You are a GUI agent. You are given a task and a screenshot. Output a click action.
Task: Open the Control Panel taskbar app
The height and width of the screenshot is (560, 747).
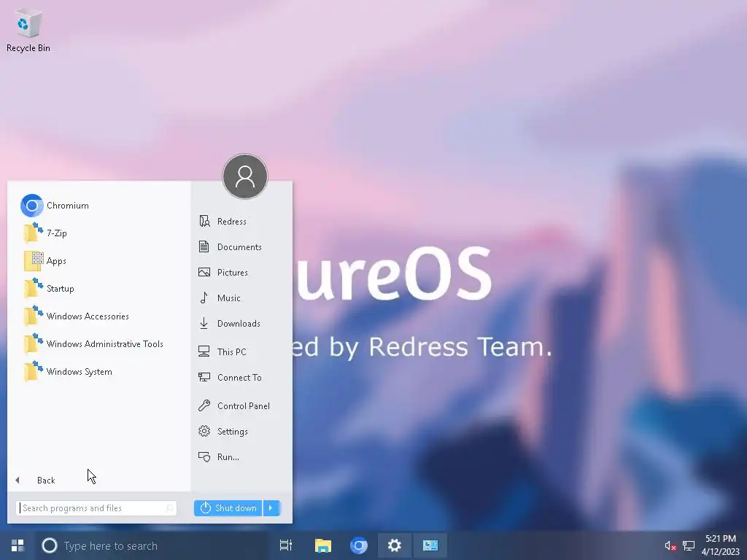tap(430, 545)
